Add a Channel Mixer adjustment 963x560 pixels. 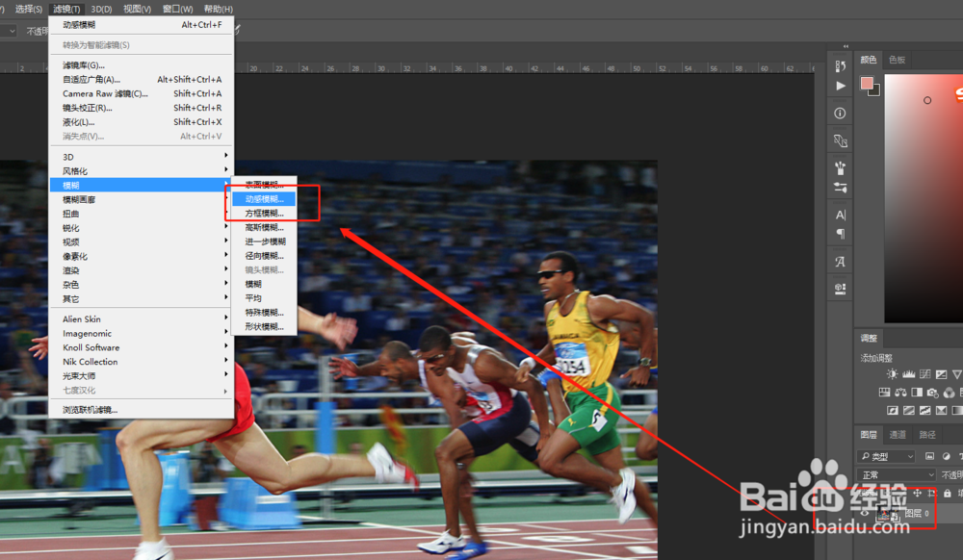pyautogui.click(x=950, y=392)
